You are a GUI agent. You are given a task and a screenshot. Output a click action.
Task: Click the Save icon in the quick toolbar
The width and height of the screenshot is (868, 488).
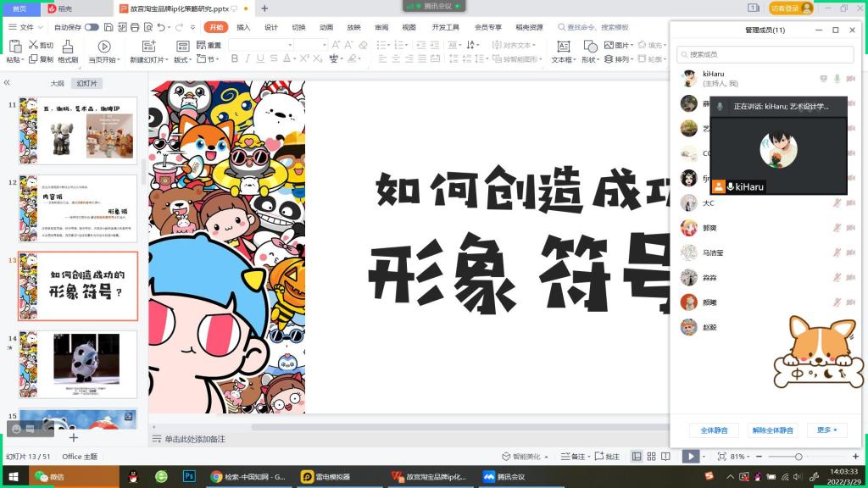108,27
